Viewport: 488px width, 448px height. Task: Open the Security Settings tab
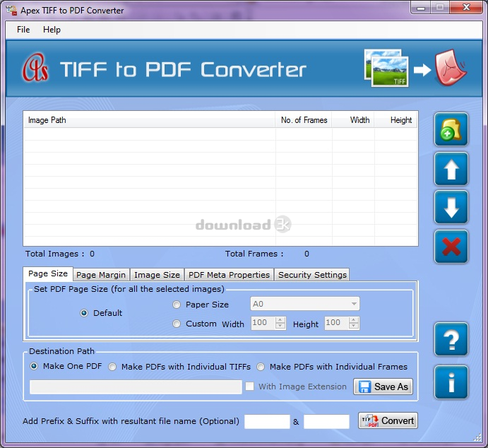click(312, 275)
